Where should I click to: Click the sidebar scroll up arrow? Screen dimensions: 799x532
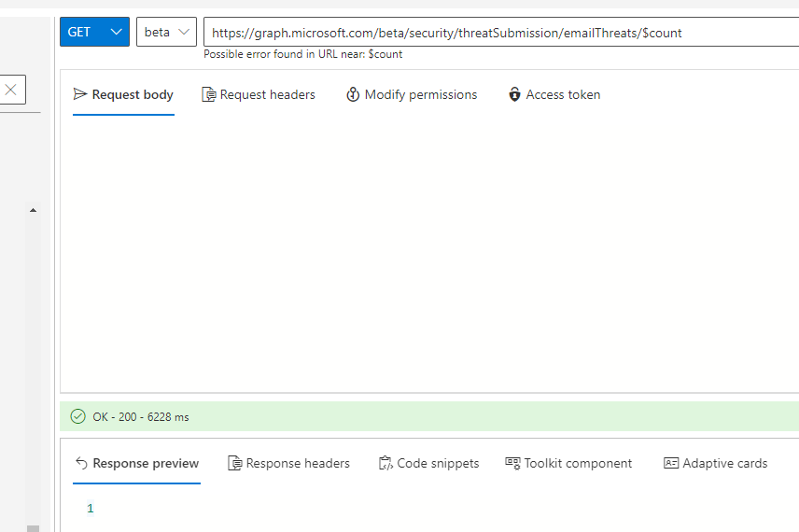[x=33, y=210]
